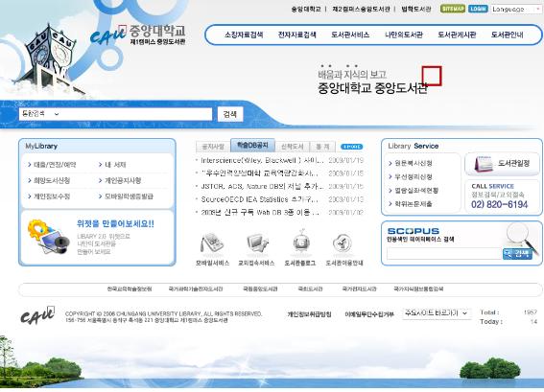Screen dimensions: 544x392
Task: Open 희망도서신청 in MyLibrary
Action: pos(52,180)
